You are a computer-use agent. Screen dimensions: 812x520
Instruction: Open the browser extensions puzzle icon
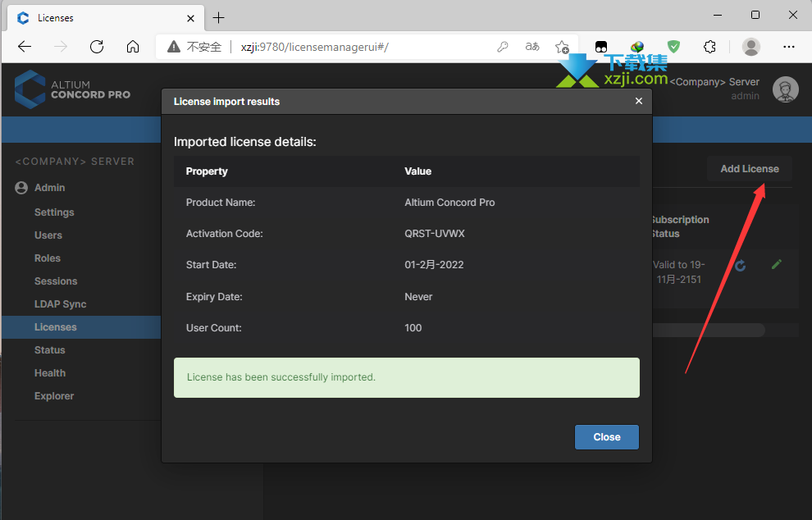pyautogui.click(x=709, y=47)
